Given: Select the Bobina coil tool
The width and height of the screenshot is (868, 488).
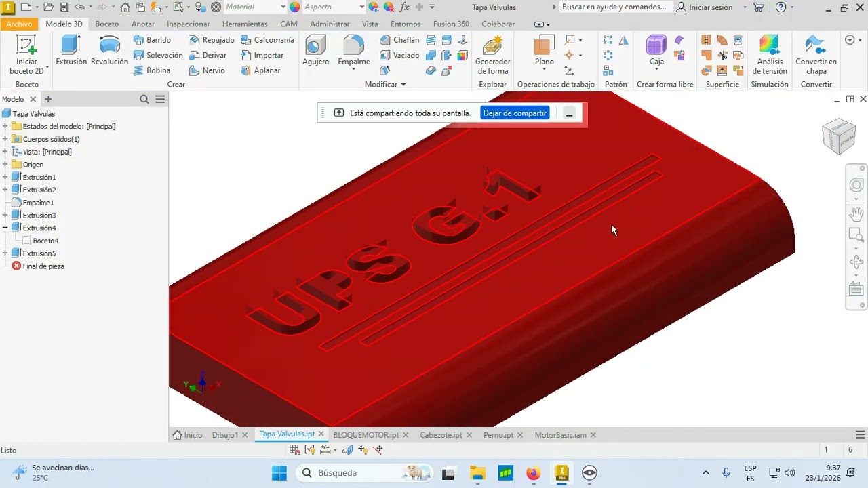Looking at the screenshot, I should point(152,70).
